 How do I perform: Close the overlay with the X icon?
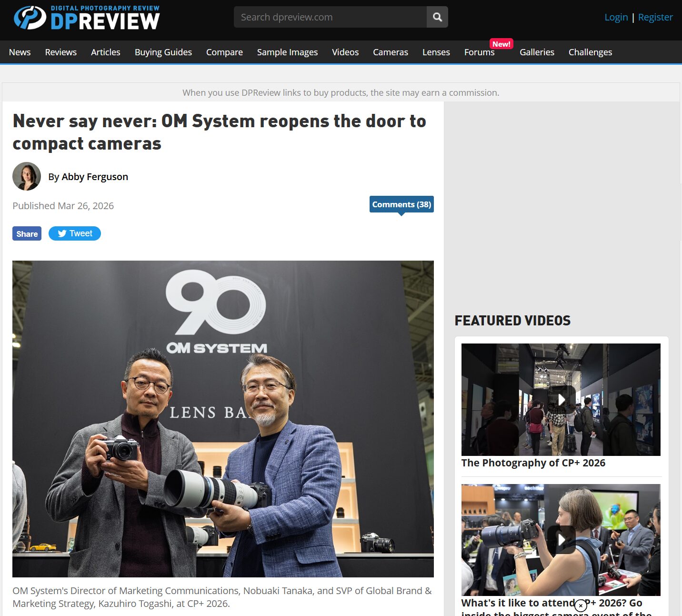581,606
